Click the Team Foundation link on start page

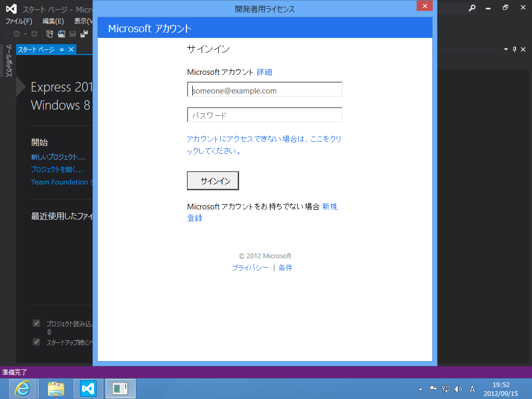62,182
